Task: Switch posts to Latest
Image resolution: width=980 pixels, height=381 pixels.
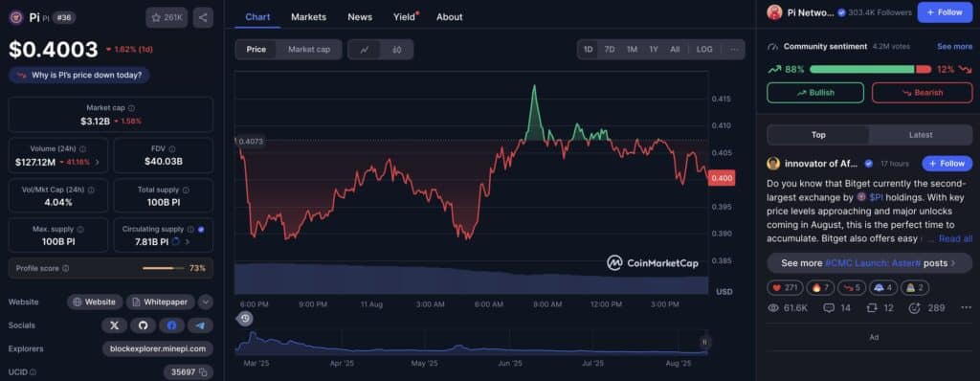Action: click(921, 135)
